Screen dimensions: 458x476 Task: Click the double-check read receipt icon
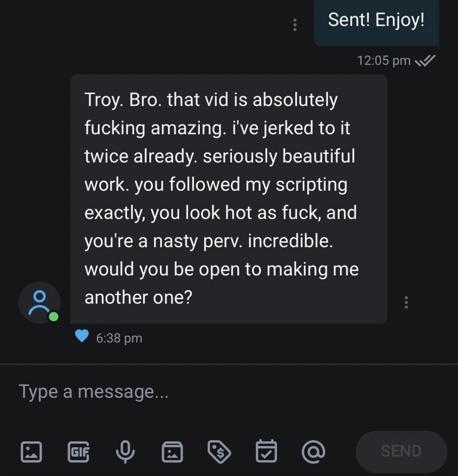425,60
